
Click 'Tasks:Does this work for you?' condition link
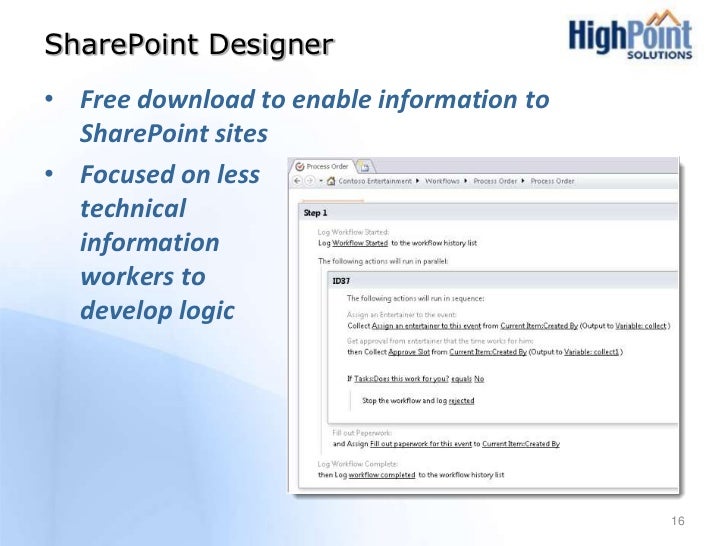pos(402,379)
